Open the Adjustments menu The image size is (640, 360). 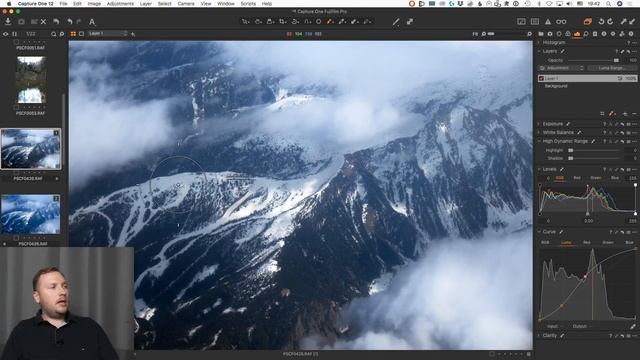(120, 4)
